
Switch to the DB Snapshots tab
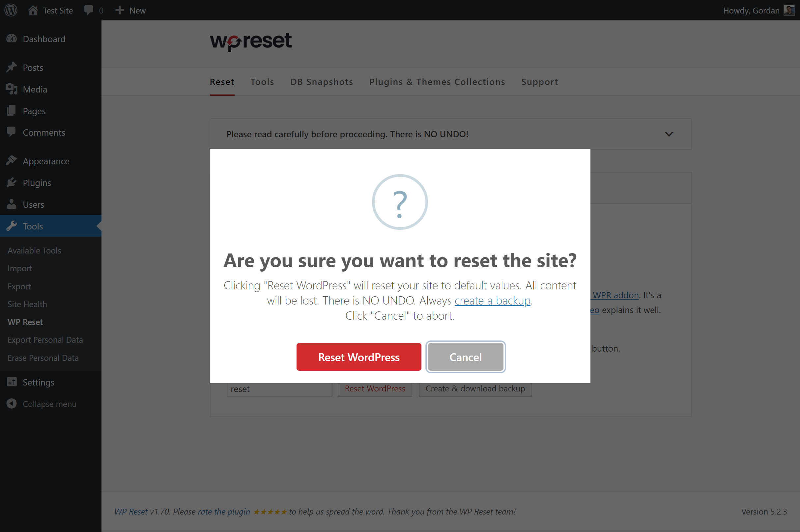(x=322, y=82)
